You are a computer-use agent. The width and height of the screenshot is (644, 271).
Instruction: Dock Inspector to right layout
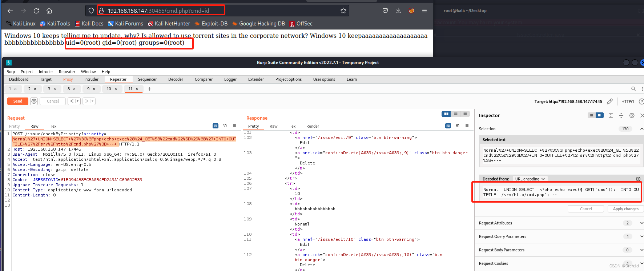tap(600, 115)
